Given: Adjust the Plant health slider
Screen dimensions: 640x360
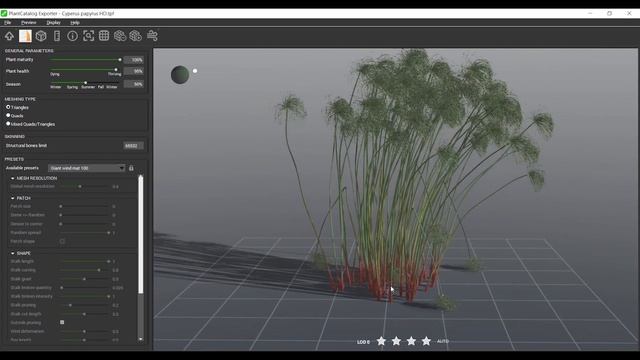Looking at the screenshot, I should 85,70.
